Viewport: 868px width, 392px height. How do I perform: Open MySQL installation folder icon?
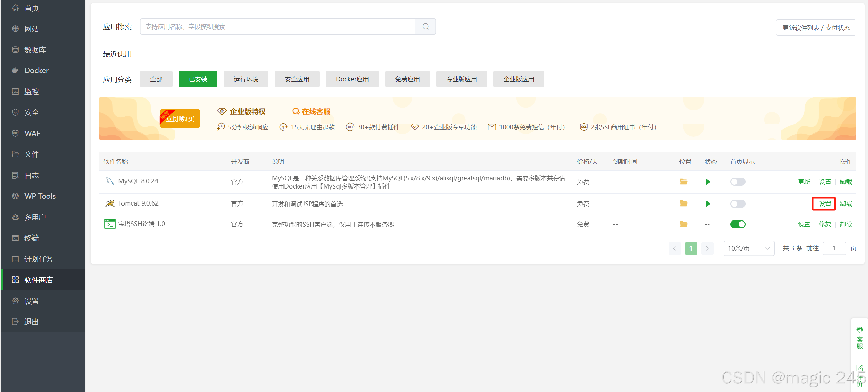pos(683,182)
